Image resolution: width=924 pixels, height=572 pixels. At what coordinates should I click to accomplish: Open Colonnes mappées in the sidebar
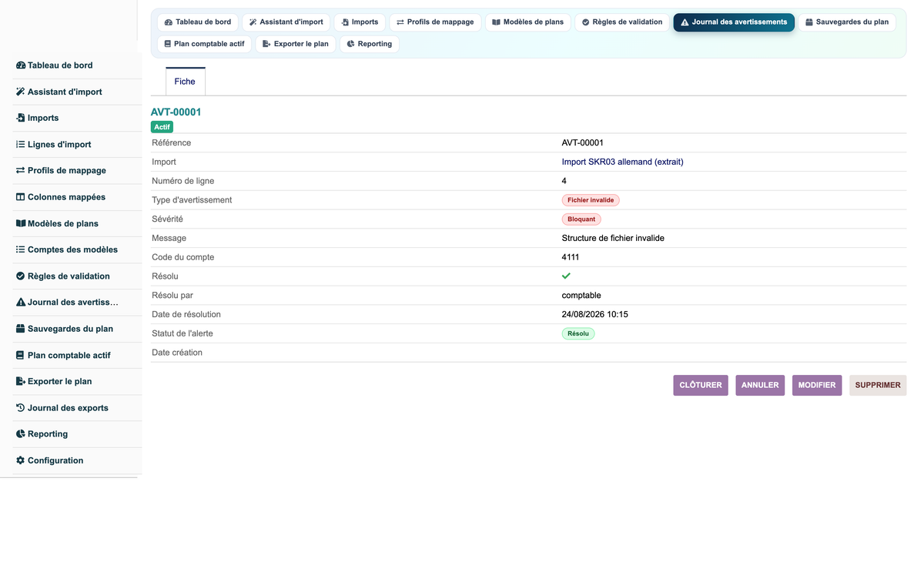pos(66,197)
